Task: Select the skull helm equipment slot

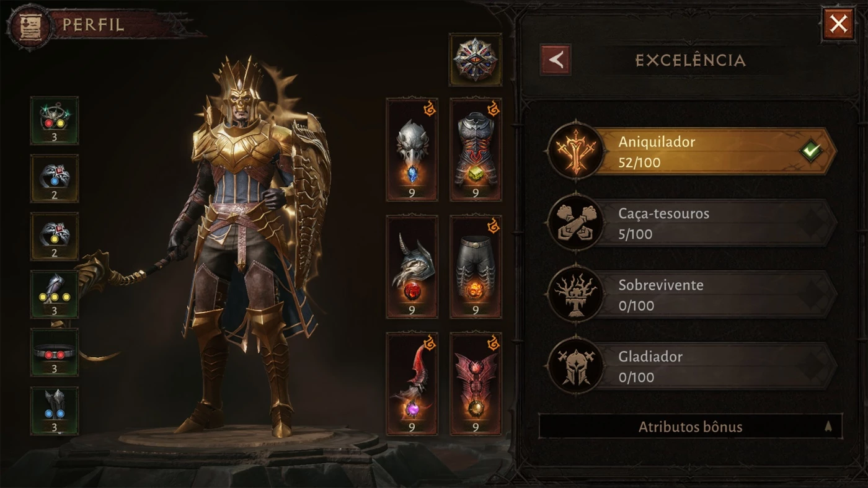Action: tap(412, 149)
